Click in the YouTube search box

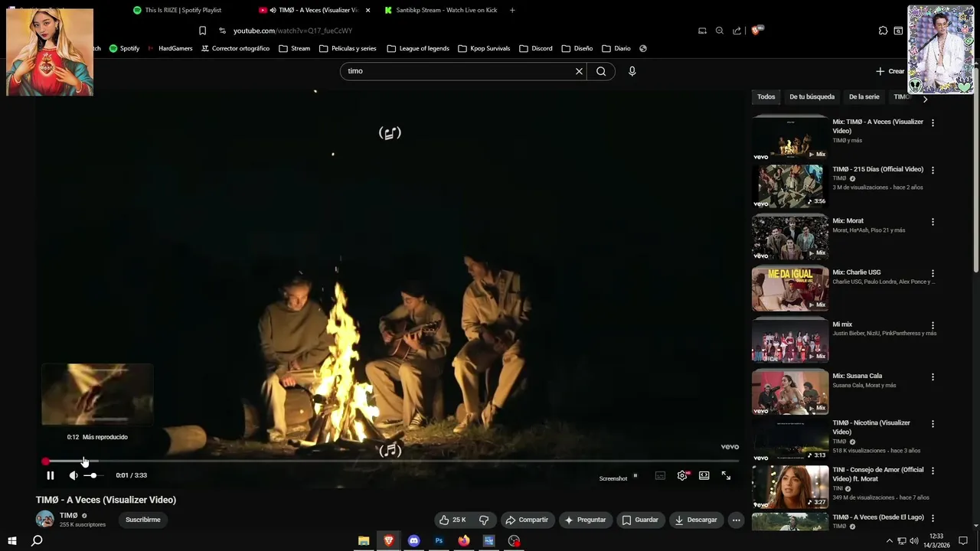[459, 71]
